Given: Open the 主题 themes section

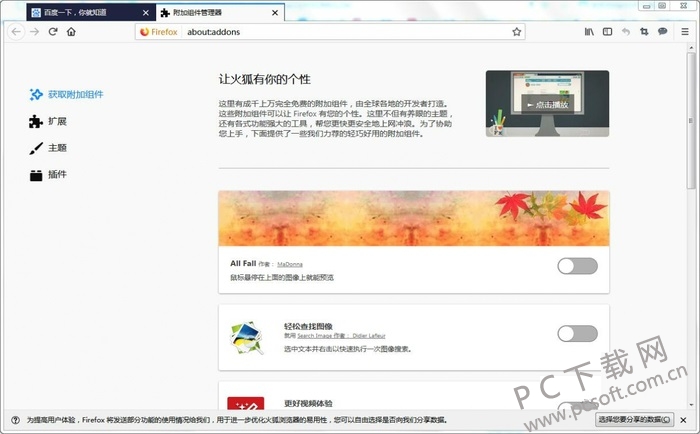Looking at the screenshot, I should (48, 148).
